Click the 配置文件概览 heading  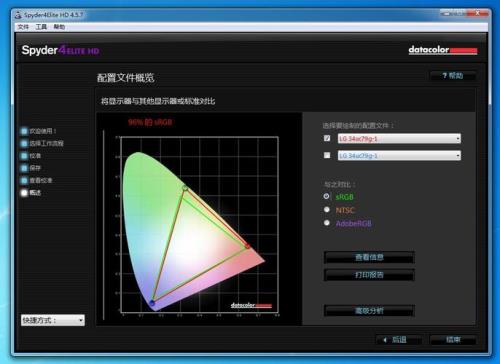125,78
